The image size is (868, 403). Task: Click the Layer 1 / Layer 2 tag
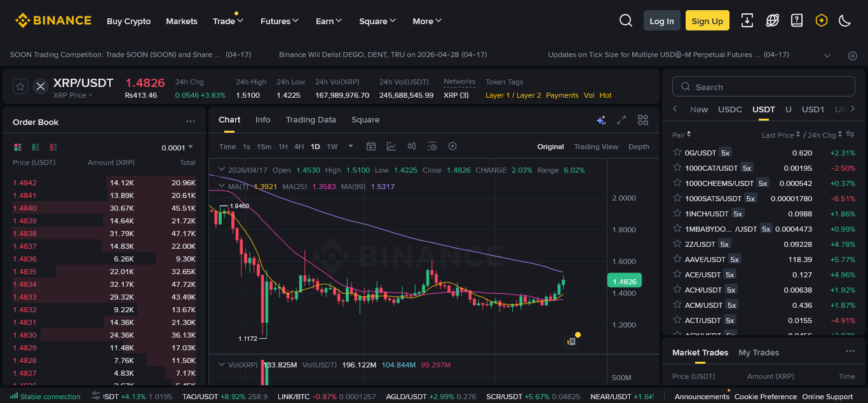513,95
